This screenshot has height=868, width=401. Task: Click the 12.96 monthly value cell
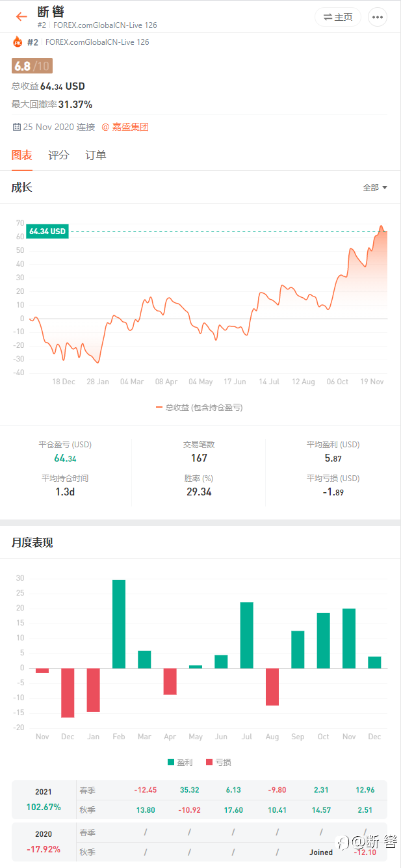tap(365, 790)
